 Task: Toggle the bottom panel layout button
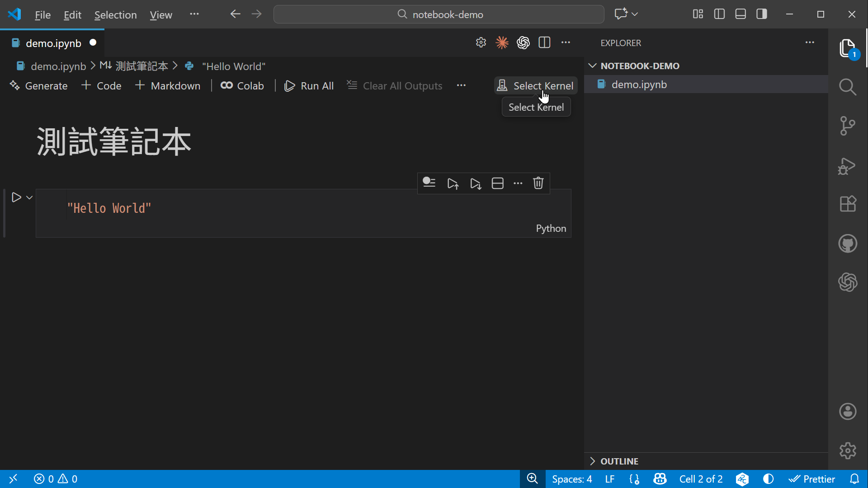(x=741, y=14)
